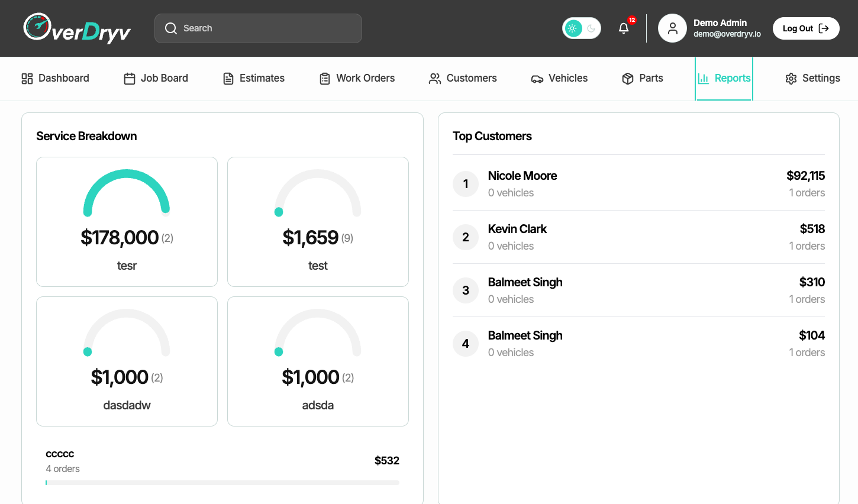858x504 pixels.
Task: Toggle the light/dark theme switch
Action: 582,28
